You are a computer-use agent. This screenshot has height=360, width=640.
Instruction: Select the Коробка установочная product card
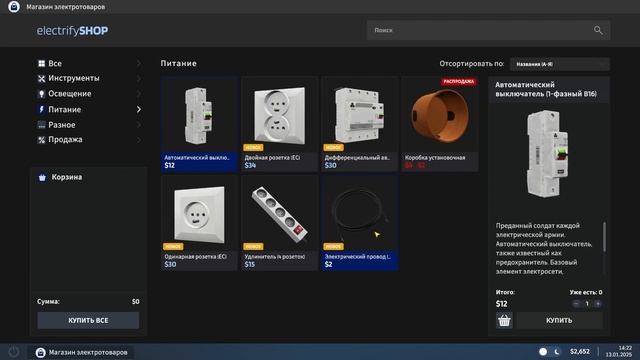[x=440, y=124]
